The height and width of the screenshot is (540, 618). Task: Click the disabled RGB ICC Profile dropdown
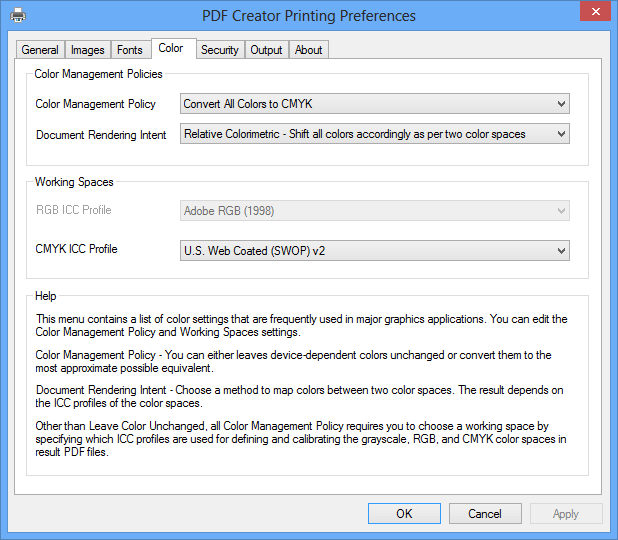tap(375, 210)
